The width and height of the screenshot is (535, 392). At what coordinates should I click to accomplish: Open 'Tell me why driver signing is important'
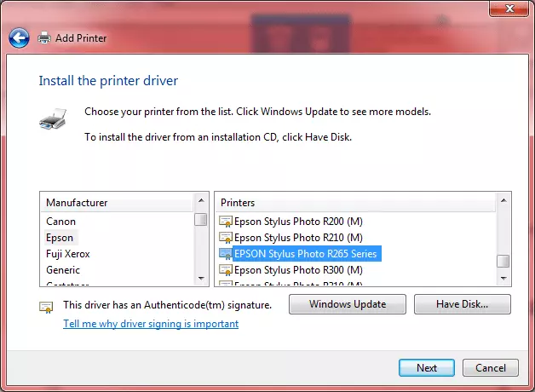(151, 324)
